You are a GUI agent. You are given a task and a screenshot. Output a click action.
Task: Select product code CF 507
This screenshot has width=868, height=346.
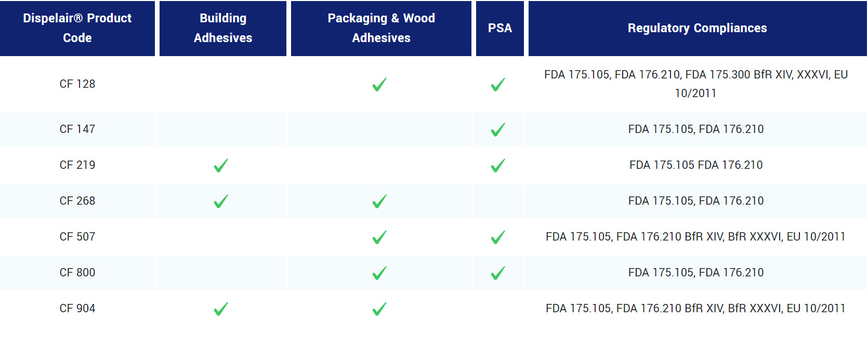(x=77, y=237)
